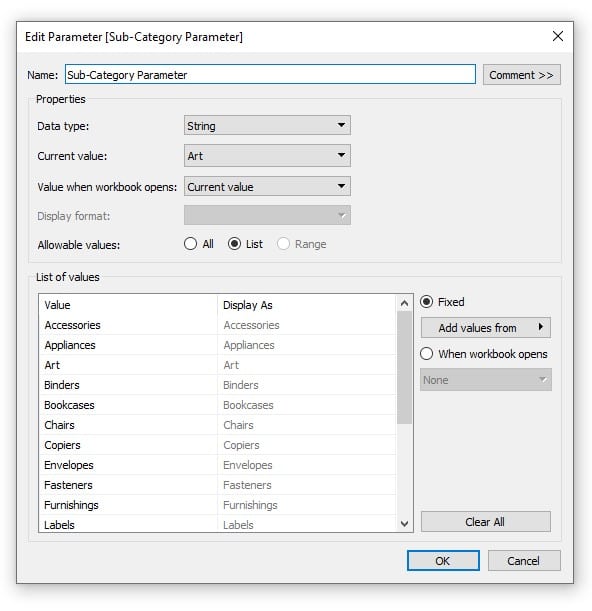Open the Add values from menu
Viewport: 592px width, 611px height.
pyautogui.click(x=486, y=327)
